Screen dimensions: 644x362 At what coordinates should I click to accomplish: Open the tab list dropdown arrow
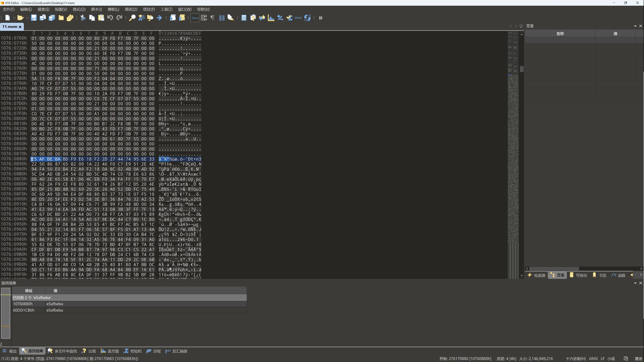521,26
